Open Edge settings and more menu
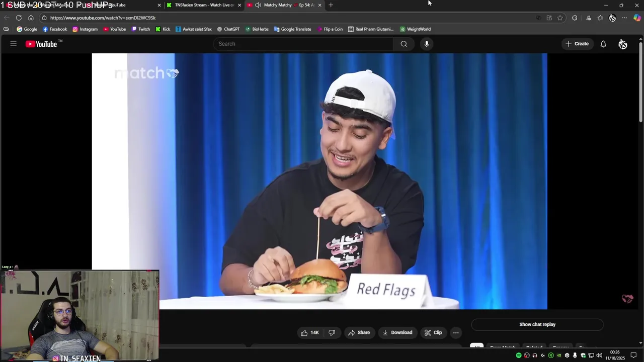This screenshot has height=362, width=644. (x=624, y=18)
